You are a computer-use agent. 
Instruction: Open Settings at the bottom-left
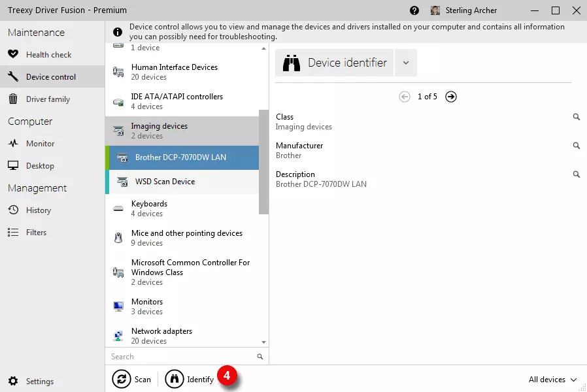click(52, 381)
